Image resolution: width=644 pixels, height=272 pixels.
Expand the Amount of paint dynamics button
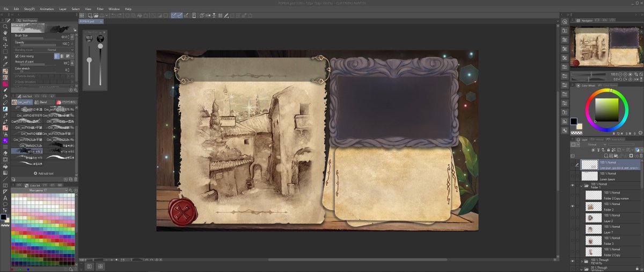tap(73, 63)
